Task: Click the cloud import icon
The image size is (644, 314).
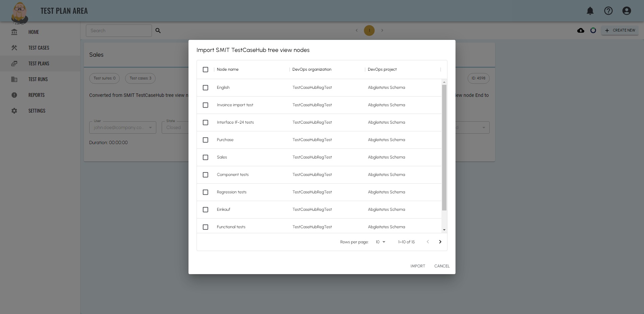Action: click(581, 30)
